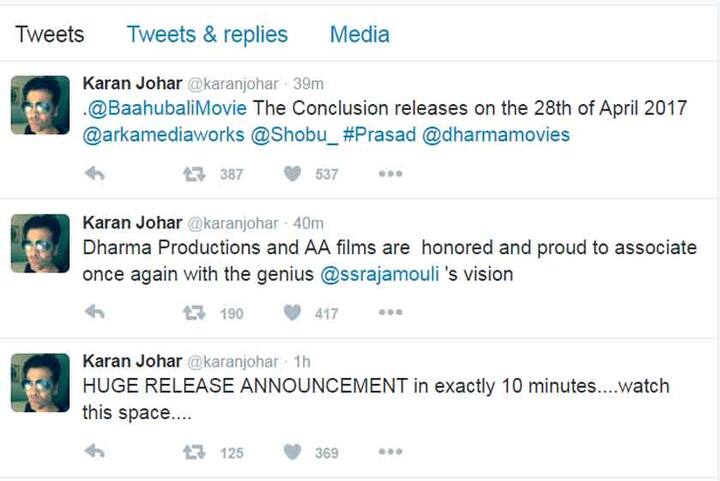Open the @dharmamovies mention
720x481 pixels.
coord(496,135)
